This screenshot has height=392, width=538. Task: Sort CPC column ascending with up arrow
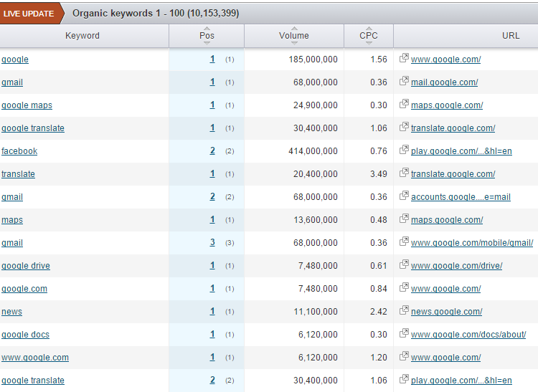(369, 29)
